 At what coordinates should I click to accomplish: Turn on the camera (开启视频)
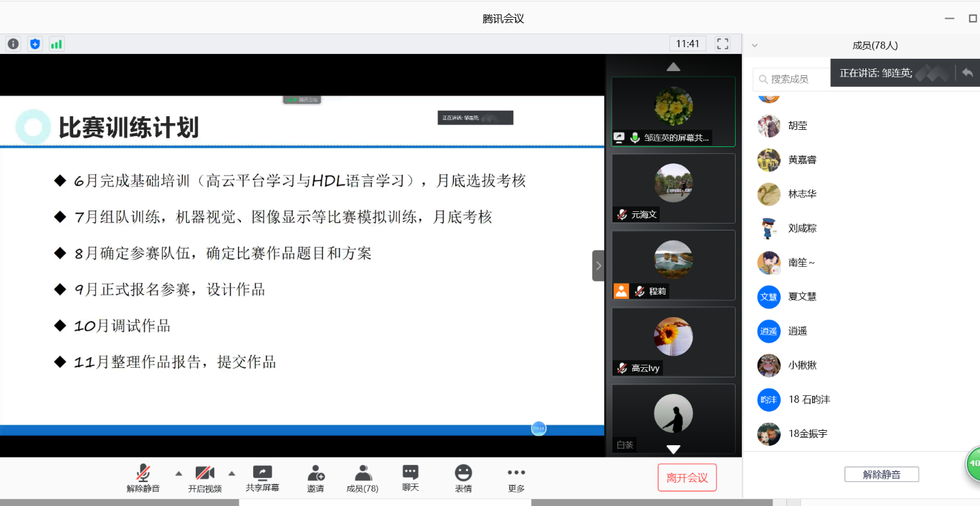(205, 478)
